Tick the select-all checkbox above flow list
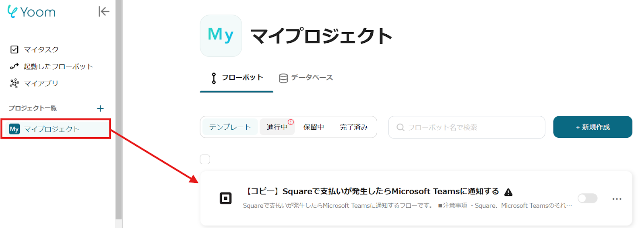 pos(205,159)
